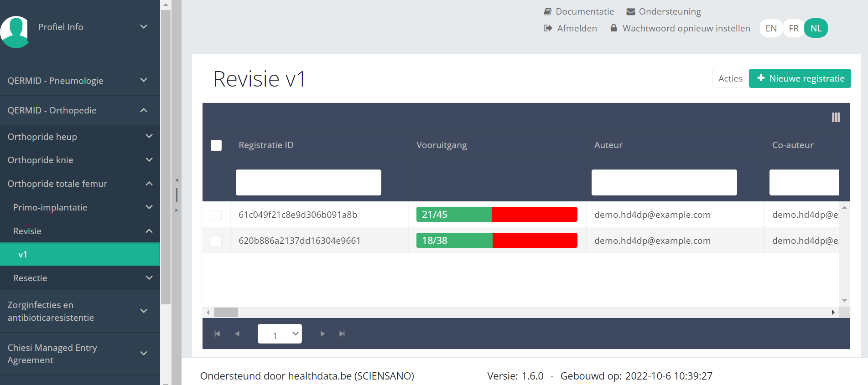Check the row 620b886a2137dd16304e9661 checkbox
868x385 pixels.
(216, 241)
